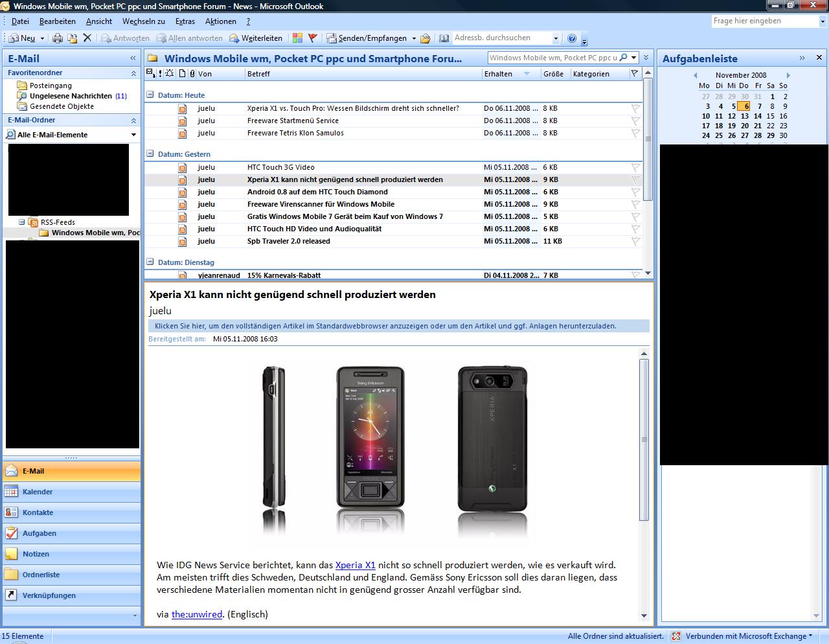
Task: Flag the Gratis Windows Mobile 7 item
Action: point(635,217)
